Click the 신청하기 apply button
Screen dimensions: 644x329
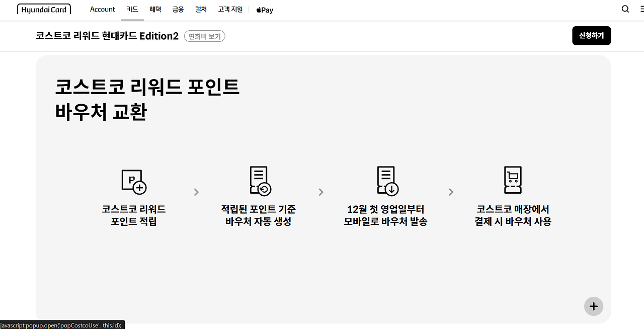pos(591,36)
